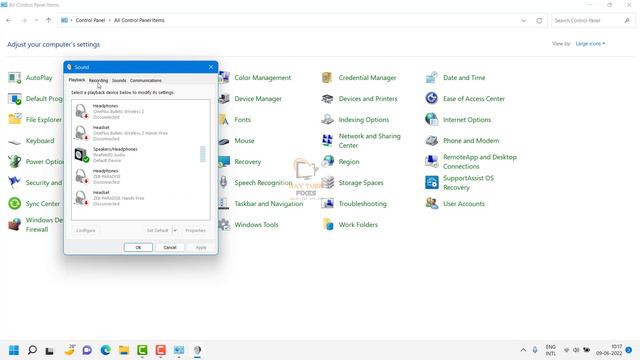
Task: Go up one folder level
Action: [49, 20]
